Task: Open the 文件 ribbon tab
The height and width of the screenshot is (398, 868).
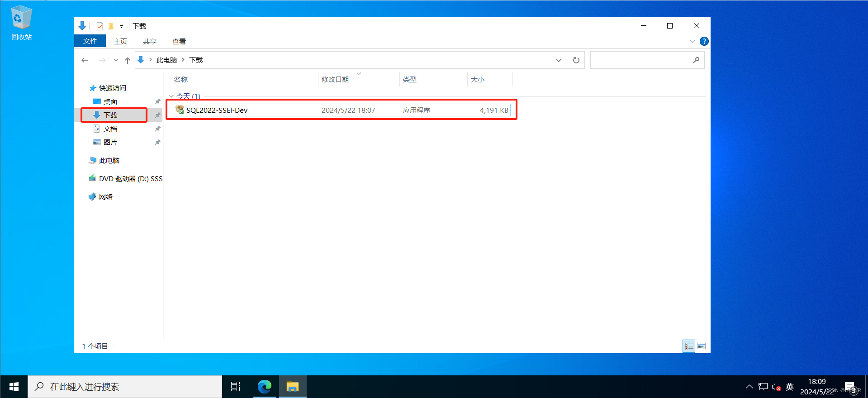Action: tap(90, 41)
